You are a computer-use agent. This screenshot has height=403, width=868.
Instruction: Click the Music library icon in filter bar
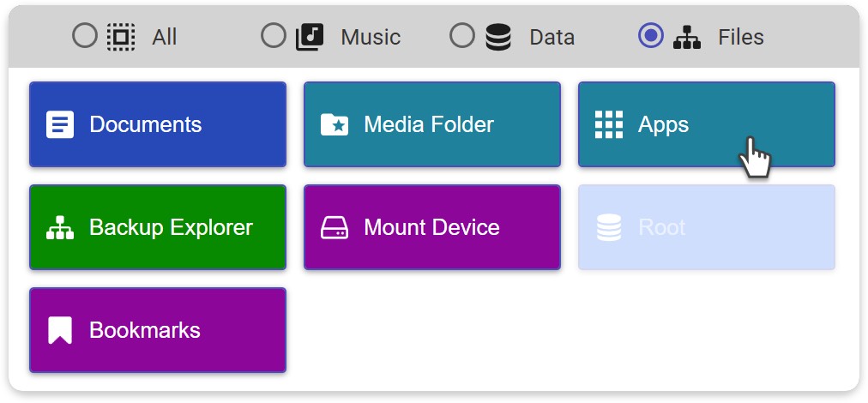coord(310,37)
